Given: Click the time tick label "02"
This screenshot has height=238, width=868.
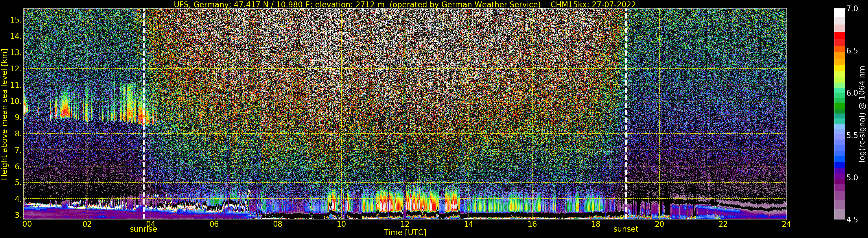Looking at the screenshot, I should tap(87, 224).
